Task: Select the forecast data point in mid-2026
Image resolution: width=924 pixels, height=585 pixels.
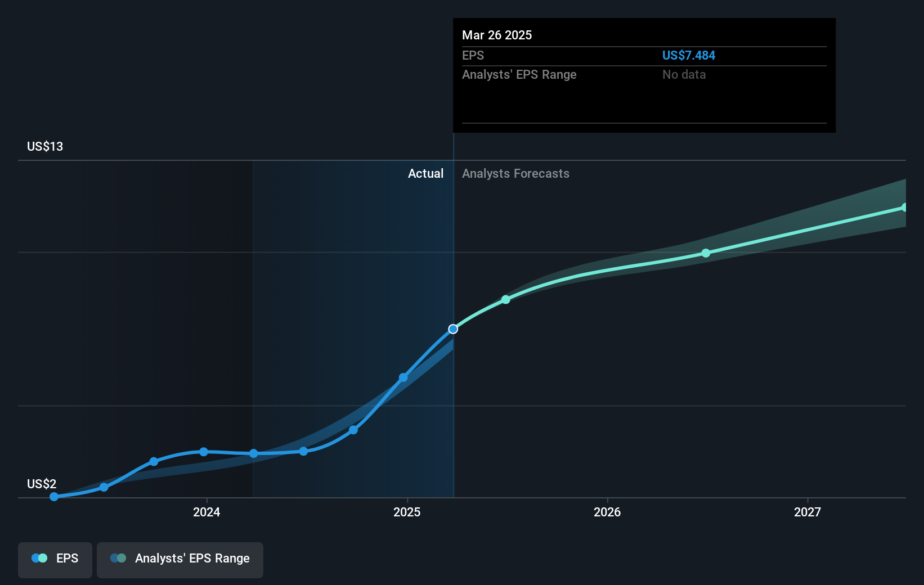Action: [x=706, y=253]
